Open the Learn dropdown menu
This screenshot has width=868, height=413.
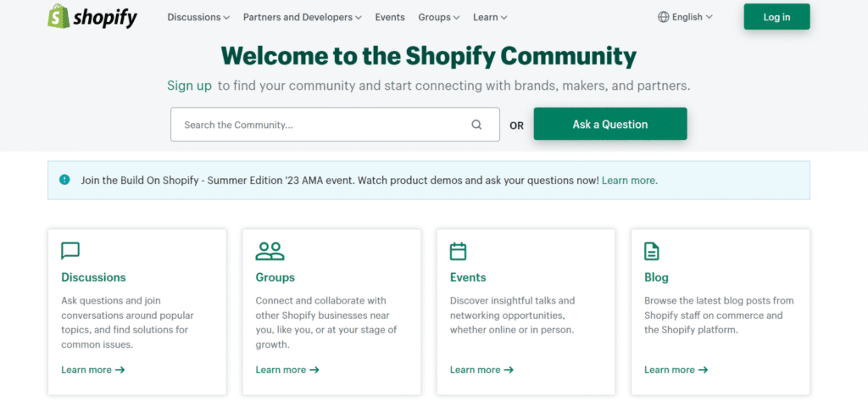tap(490, 17)
